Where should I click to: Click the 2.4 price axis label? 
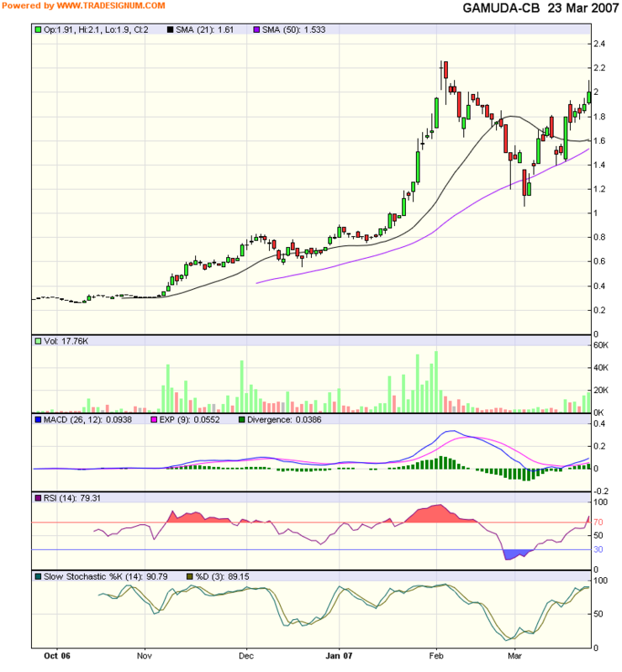tap(599, 44)
